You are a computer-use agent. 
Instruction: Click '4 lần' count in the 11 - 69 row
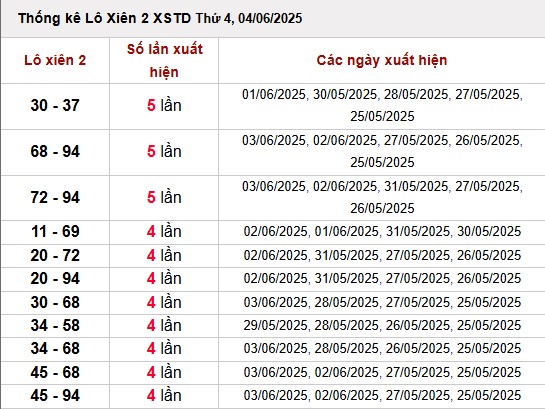164,232
